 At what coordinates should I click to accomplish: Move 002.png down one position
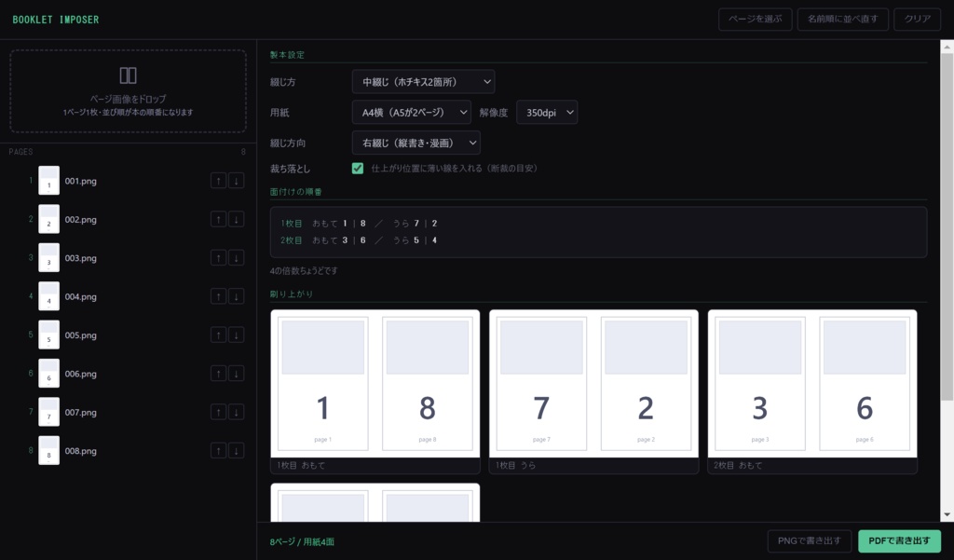point(236,219)
